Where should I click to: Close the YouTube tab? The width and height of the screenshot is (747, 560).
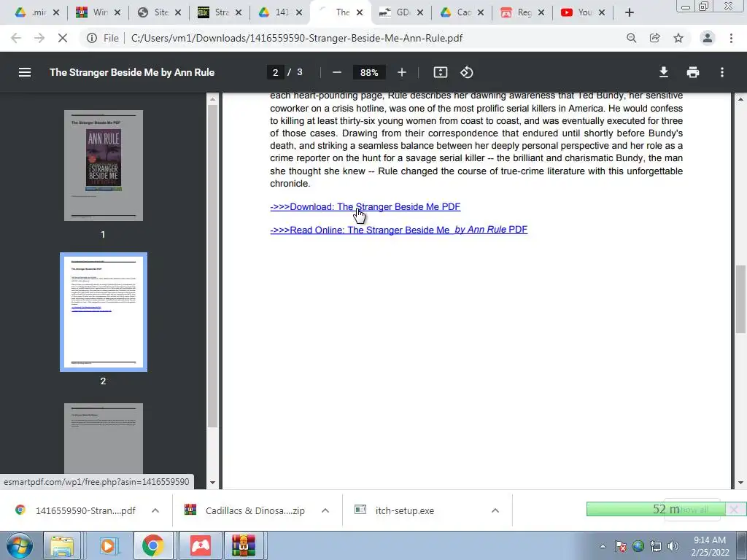pos(602,13)
